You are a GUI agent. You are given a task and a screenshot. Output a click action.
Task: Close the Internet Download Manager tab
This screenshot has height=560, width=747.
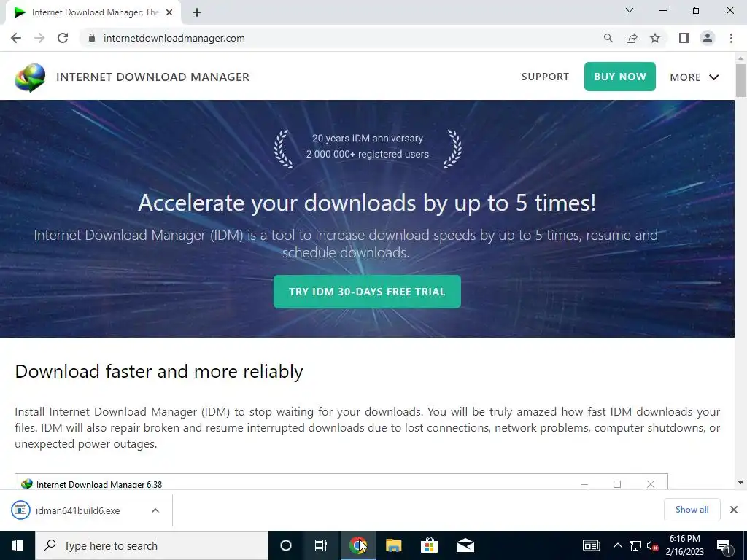[169, 12]
